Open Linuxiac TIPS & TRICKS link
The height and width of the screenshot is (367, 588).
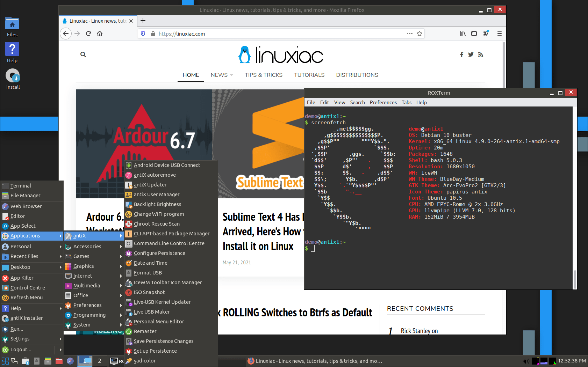coord(264,75)
